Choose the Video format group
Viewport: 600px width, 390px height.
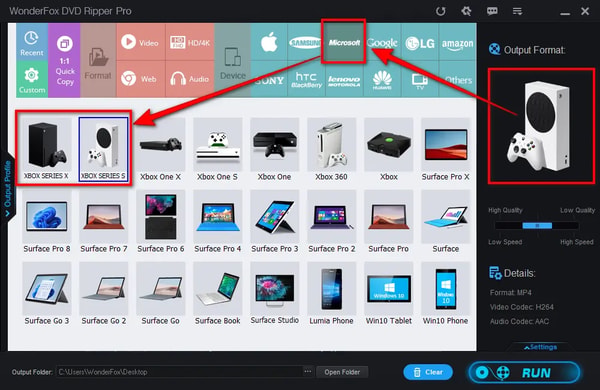coord(140,42)
